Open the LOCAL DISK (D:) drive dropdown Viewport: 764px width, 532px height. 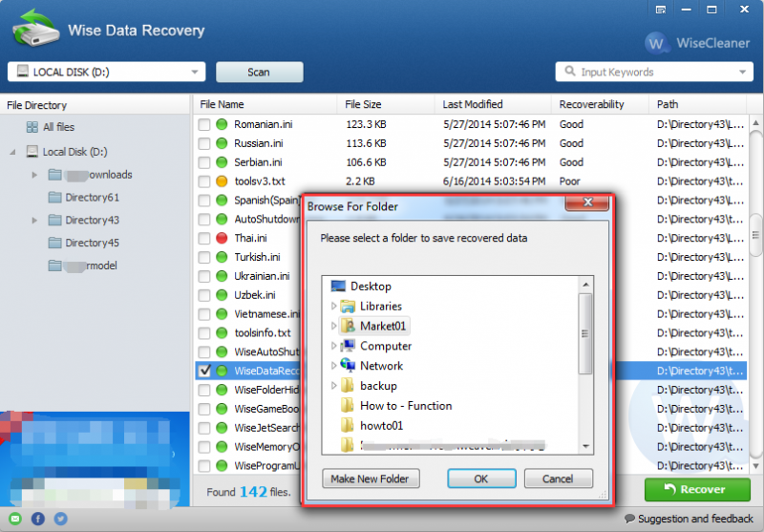pyautogui.click(x=106, y=72)
